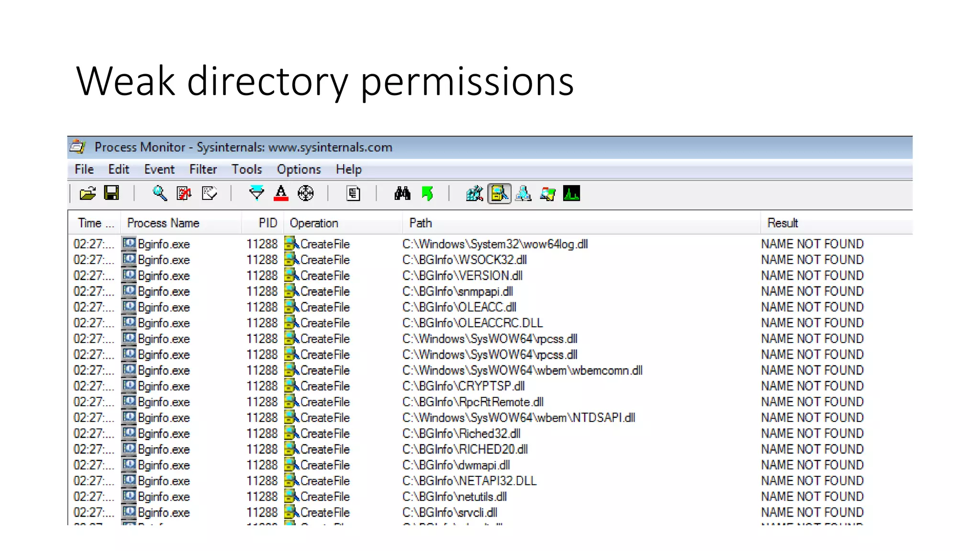Select path C:\BGInfo\RpcRtRemote.dll
The image size is (980, 551).
click(x=473, y=402)
